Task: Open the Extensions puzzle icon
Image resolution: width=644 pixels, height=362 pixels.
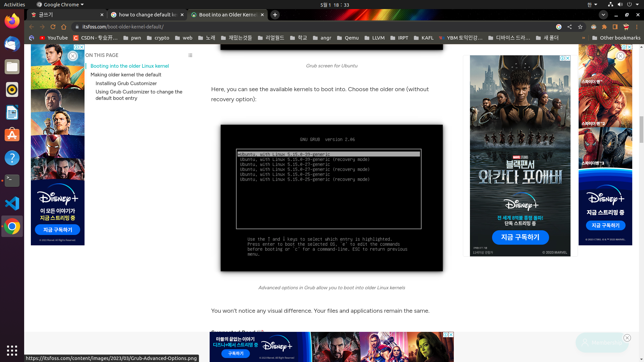Action: point(604,27)
